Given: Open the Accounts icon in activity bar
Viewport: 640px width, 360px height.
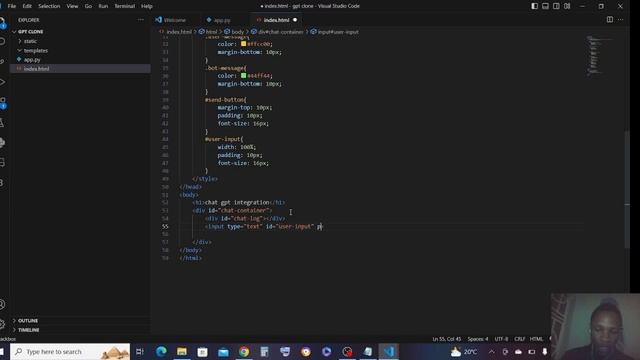Looking at the screenshot, I should click(x=2, y=304).
